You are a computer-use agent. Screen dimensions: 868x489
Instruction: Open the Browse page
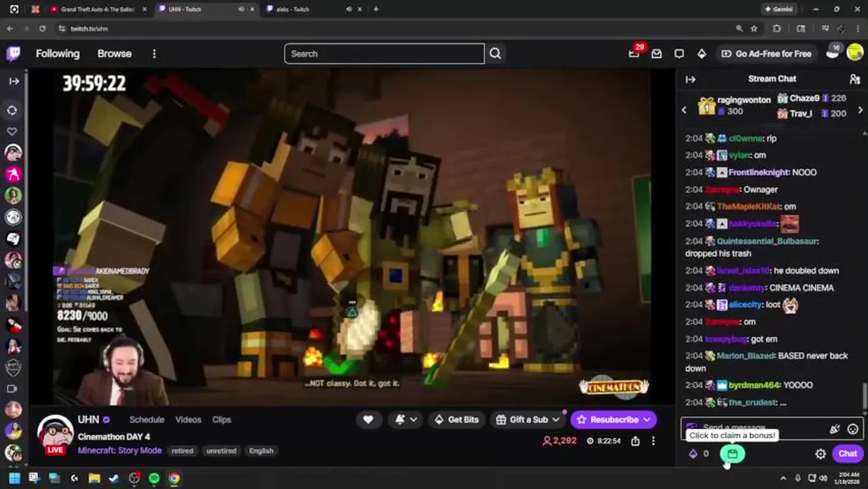click(x=114, y=54)
